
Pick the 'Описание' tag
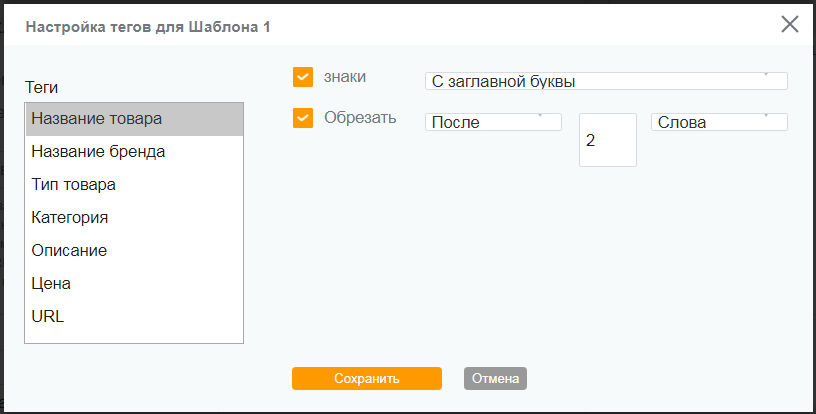134,250
